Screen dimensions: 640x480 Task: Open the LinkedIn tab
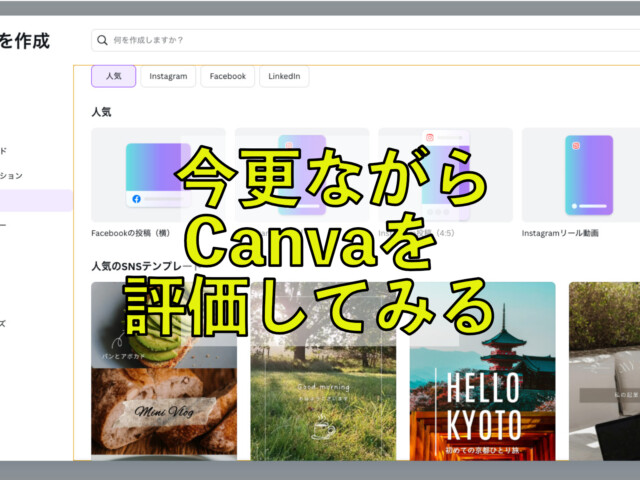[284, 76]
